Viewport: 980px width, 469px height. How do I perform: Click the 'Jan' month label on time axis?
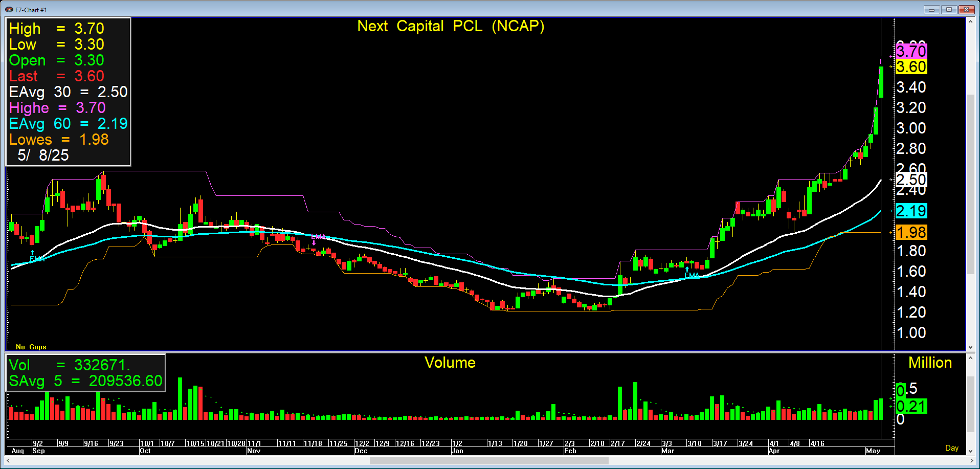click(x=458, y=451)
